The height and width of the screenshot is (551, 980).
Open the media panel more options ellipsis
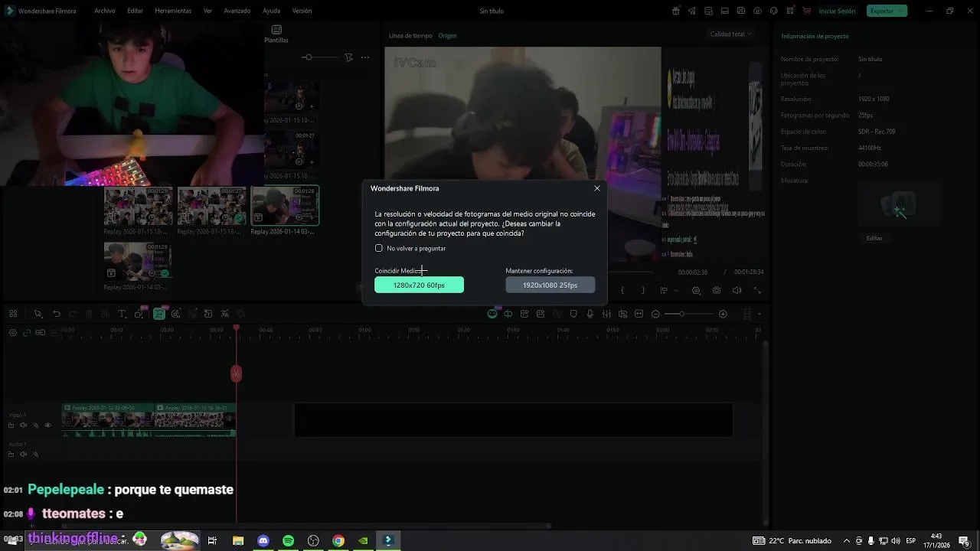365,57
